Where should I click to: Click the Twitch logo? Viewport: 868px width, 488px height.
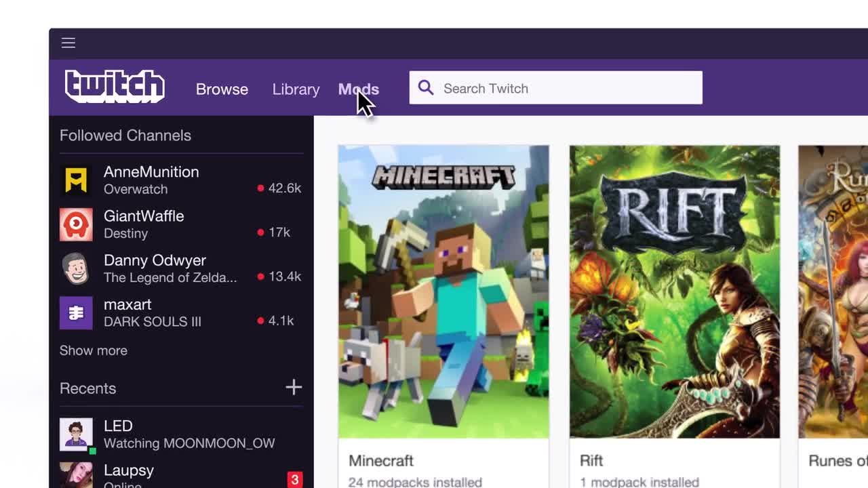tap(115, 87)
